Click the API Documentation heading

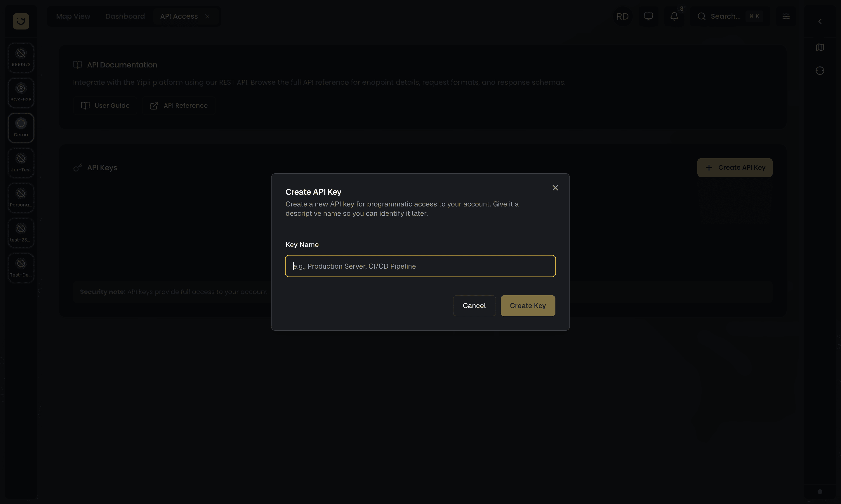pos(122,65)
